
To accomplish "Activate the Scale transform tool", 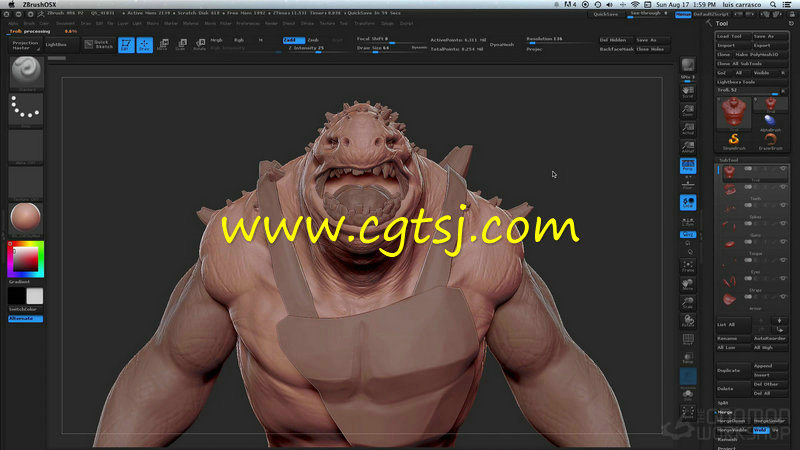I will tap(181, 45).
